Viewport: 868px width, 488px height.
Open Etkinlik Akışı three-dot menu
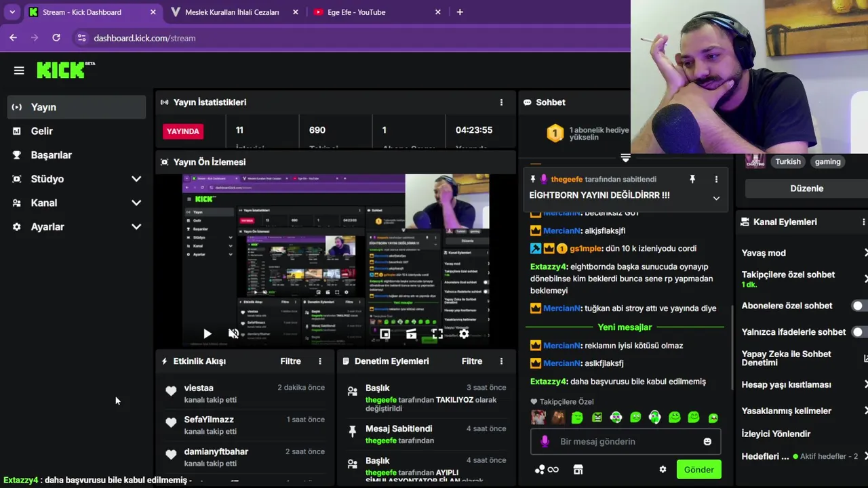[x=320, y=361]
